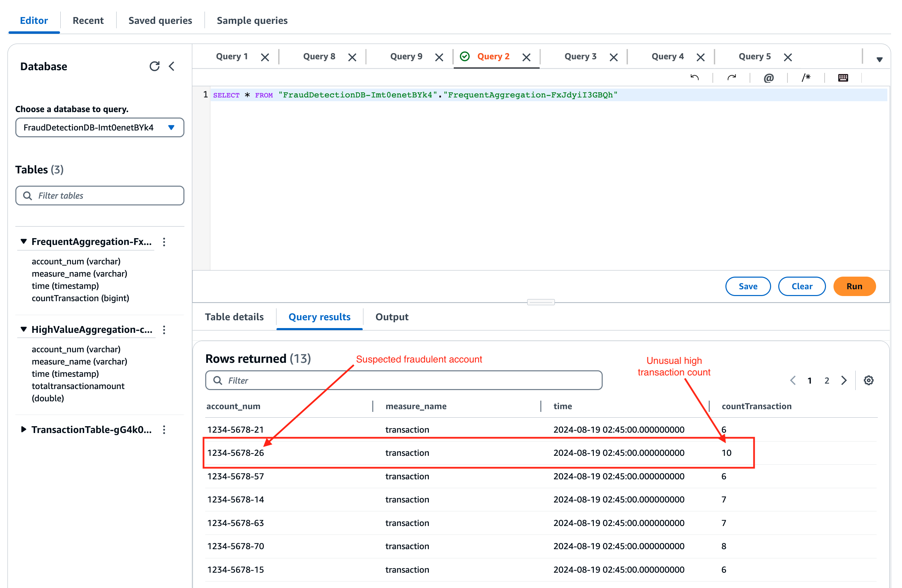The width and height of the screenshot is (902, 588).
Task: Click the comment /* toolbar icon
Action: (806, 78)
